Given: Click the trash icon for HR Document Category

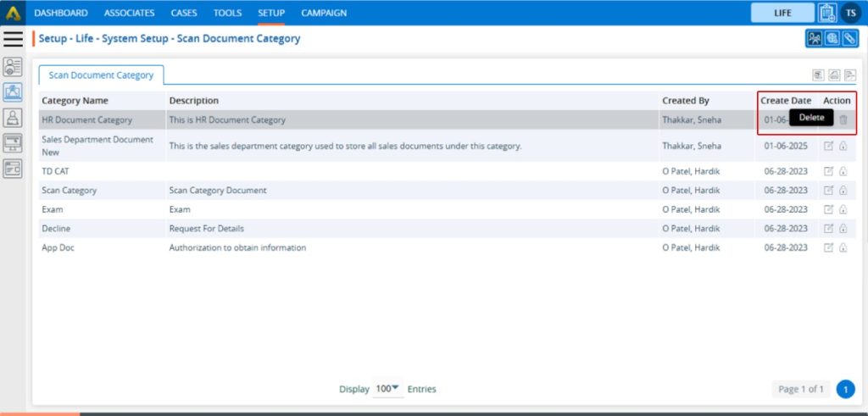Looking at the screenshot, I should pyautogui.click(x=843, y=119).
